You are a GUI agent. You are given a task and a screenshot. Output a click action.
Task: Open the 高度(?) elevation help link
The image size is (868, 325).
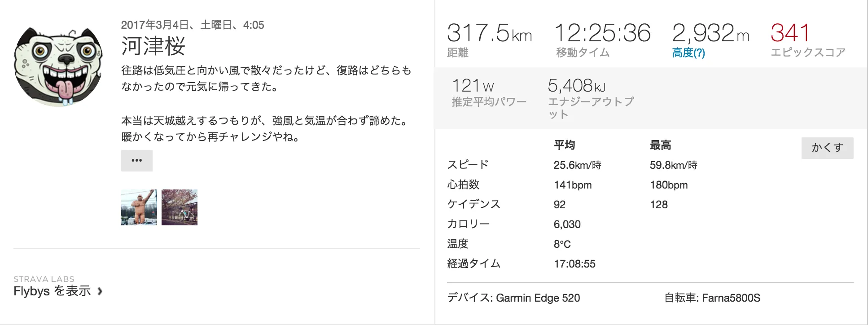click(688, 53)
